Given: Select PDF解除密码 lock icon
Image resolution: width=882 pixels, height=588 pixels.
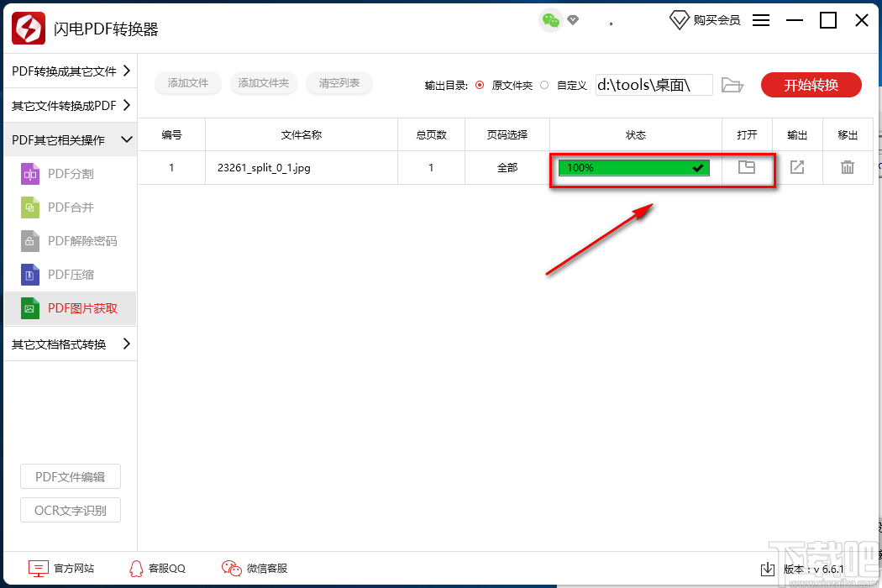Looking at the screenshot, I should 29,241.
